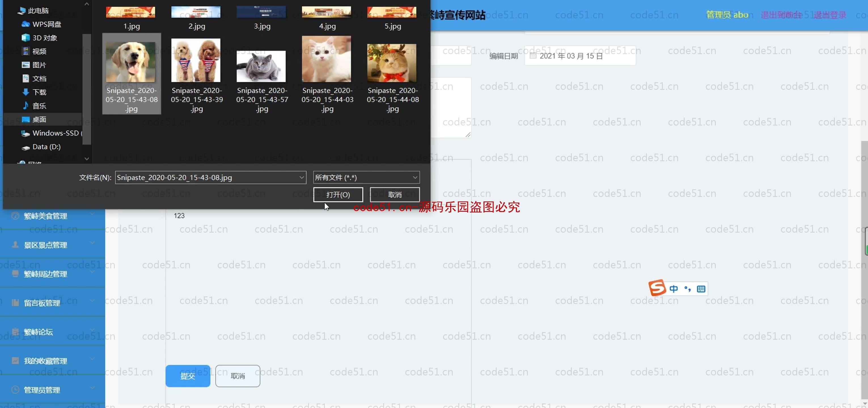The width and height of the screenshot is (868, 408).
Task: Click the file name input field
Action: [x=210, y=177]
